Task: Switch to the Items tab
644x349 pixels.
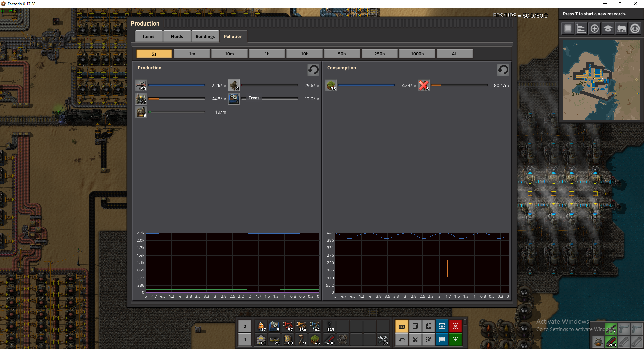Action: (x=149, y=36)
